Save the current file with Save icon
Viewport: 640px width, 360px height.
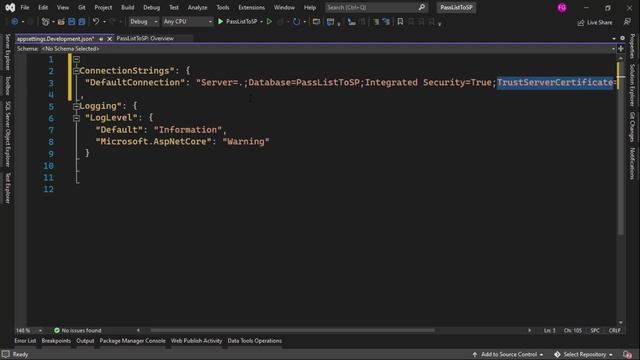click(x=71, y=22)
